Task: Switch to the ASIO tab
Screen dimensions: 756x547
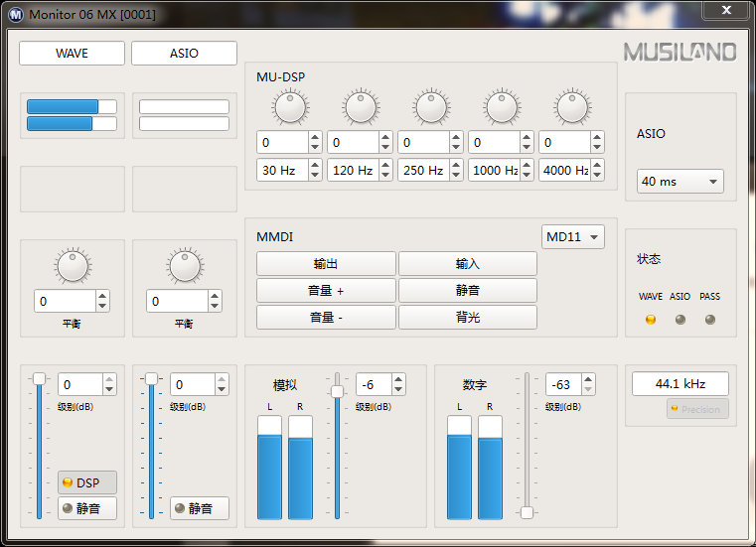Action: click(x=184, y=54)
